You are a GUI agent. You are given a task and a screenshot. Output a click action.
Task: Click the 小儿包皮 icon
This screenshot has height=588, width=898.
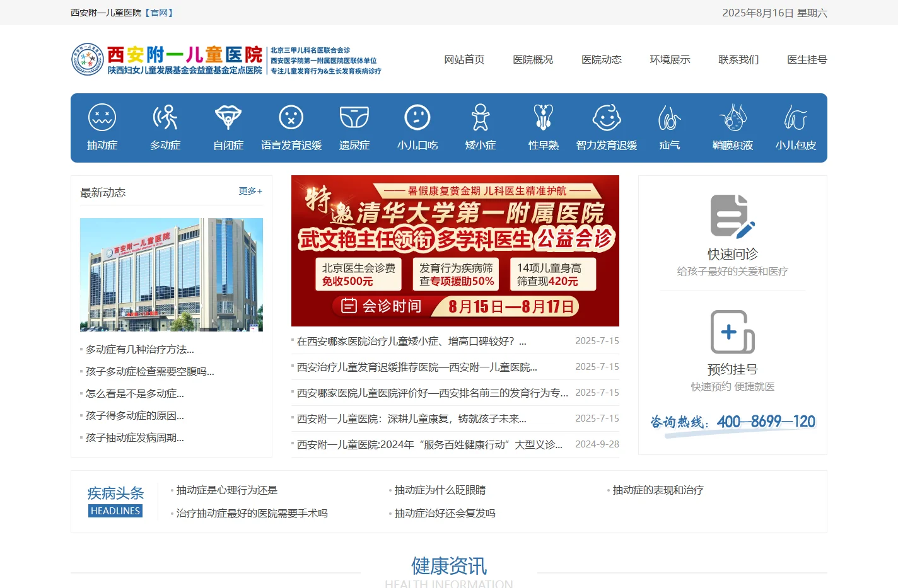(796, 118)
